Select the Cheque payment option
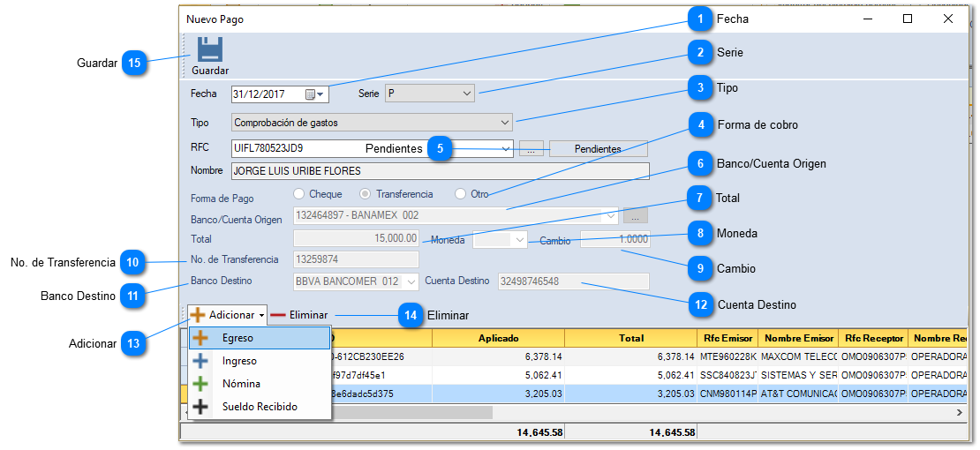The image size is (980, 450). [x=299, y=194]
